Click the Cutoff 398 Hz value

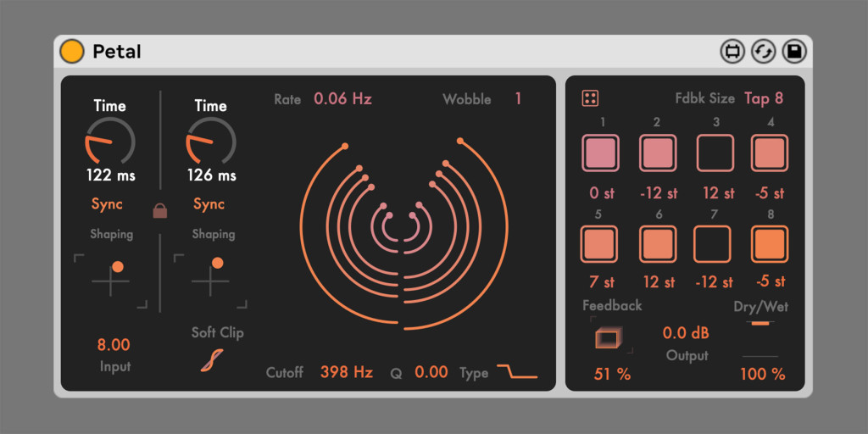coord(347,372)
